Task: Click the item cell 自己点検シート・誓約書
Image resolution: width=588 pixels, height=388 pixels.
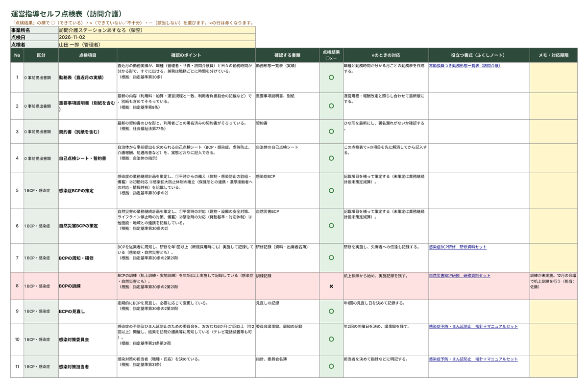Action: pos(88,158)
